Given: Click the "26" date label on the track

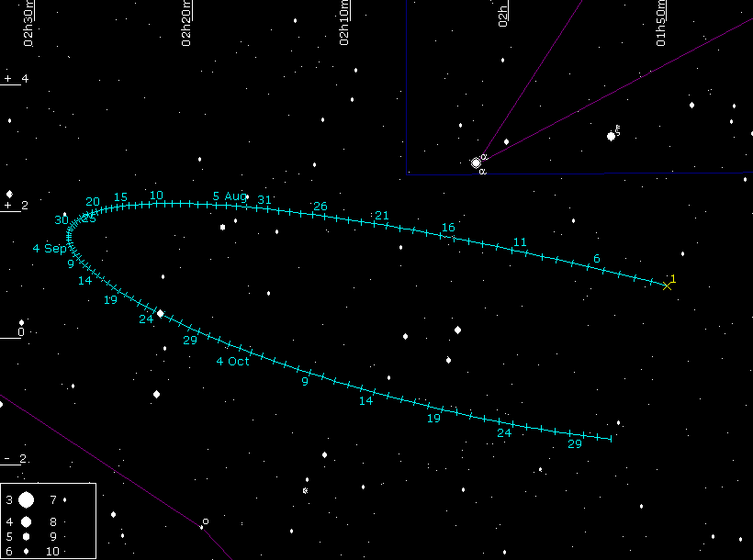Looking at the screenshot, I should [320, 206].
